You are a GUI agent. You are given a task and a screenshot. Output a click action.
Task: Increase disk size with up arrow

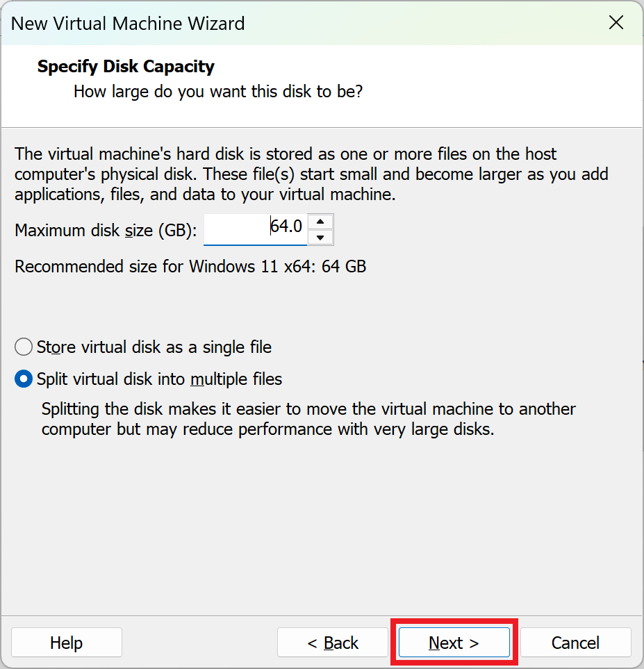coord(320,222)
